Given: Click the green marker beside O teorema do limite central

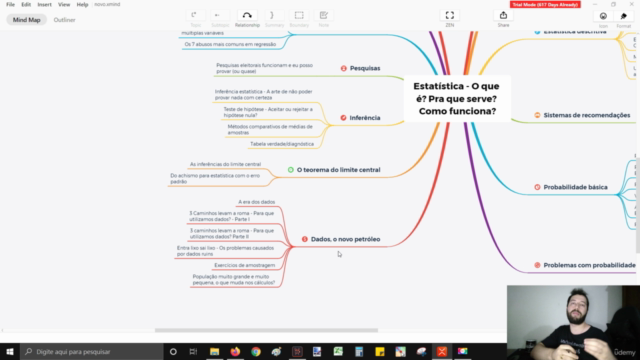Looking at the screenshot, I should point(291,170).
